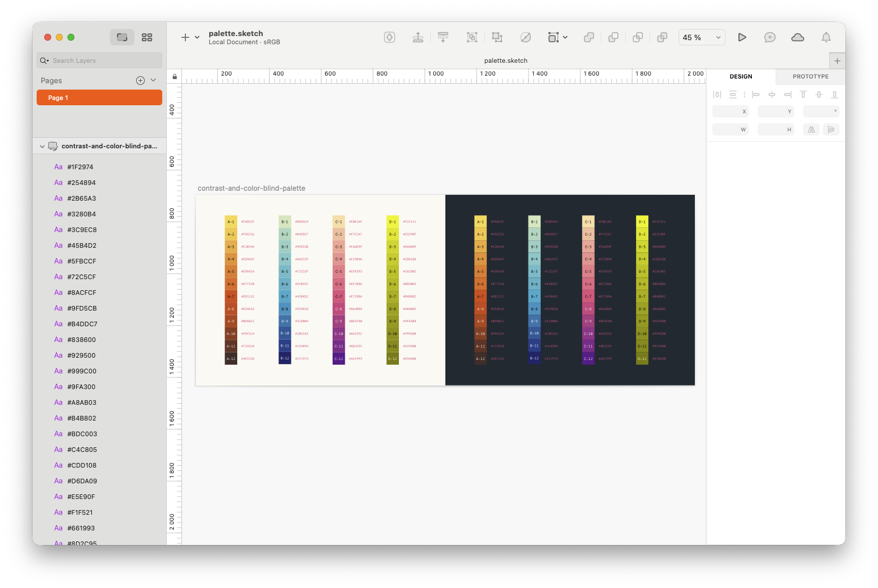Image resolution: width=878 pixels, height=588 pixels.
Task: Toggle the flip horizontal button in inspector
Action: click(811, 130)
